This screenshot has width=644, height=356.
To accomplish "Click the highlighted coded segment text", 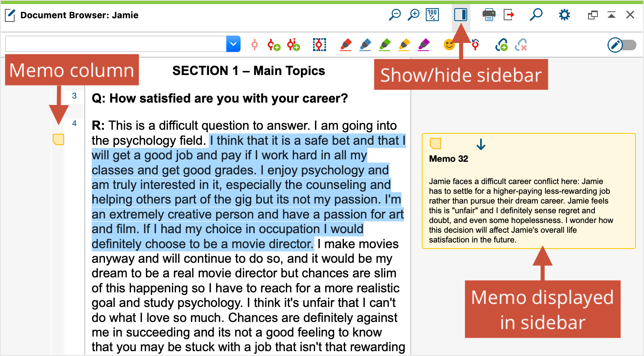I will [x=248, y=192].
